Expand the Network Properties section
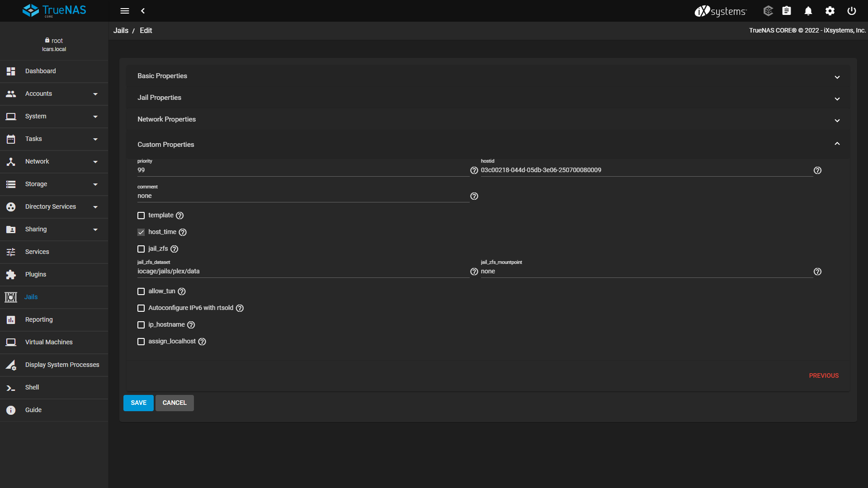This screenshot has height=488, width=868. point(487,119)
